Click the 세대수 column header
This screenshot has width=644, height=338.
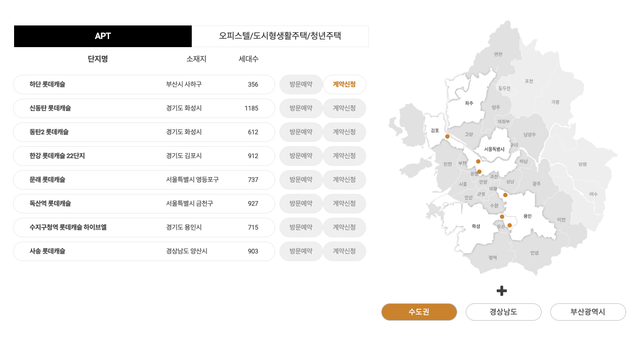(x=249, y=58)
